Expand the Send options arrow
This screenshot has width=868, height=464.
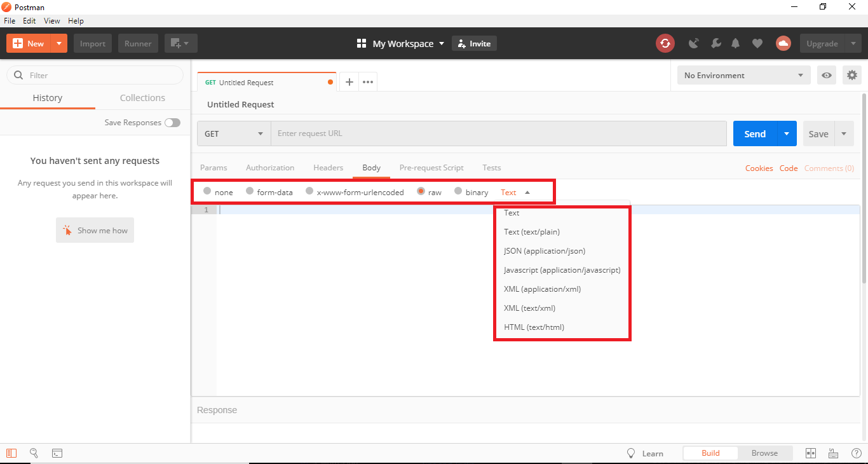tap(786, 133)
